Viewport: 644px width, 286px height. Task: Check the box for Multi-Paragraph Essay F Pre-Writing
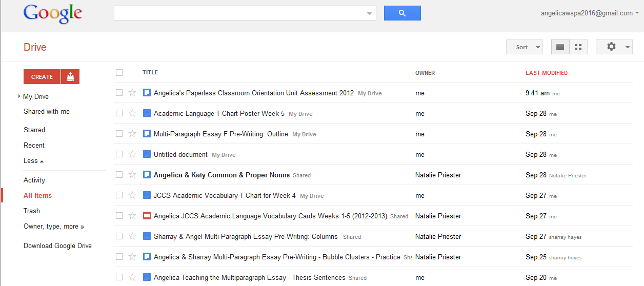point(119,134)
